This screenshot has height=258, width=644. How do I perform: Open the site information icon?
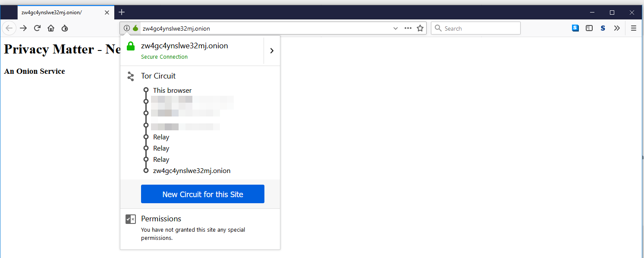point(126,28)
